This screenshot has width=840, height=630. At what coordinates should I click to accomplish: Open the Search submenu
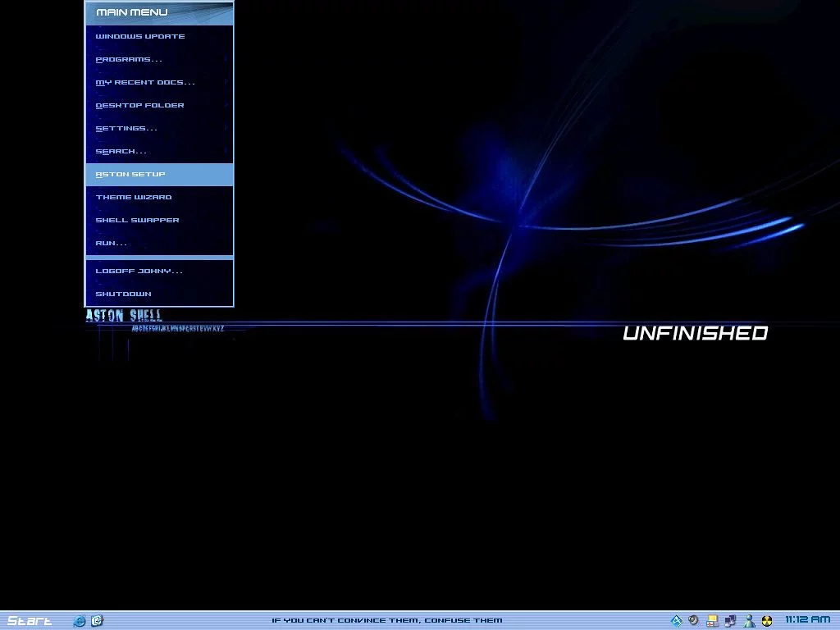click(121, 151)
